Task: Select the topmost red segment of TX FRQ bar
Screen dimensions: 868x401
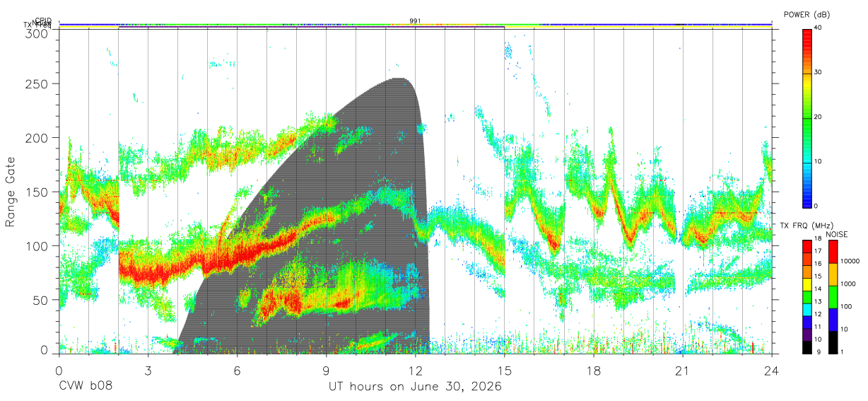Action: (x=807, y=247)
